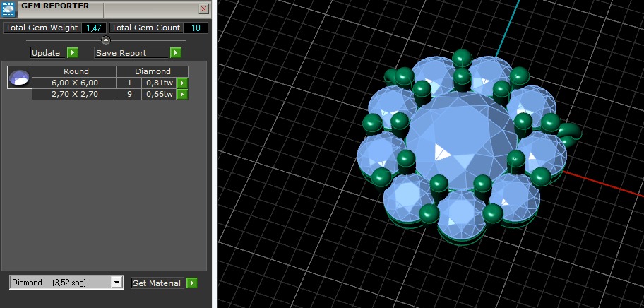
Task: Select the round gem thumbnail
Action: pyautogui.click(x=20, y=77)
